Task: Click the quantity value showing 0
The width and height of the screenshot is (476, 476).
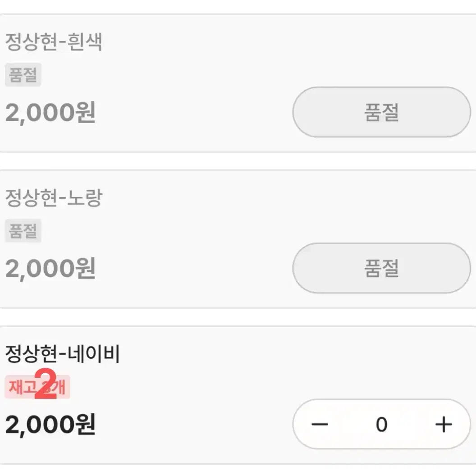Action: [382, 424]
